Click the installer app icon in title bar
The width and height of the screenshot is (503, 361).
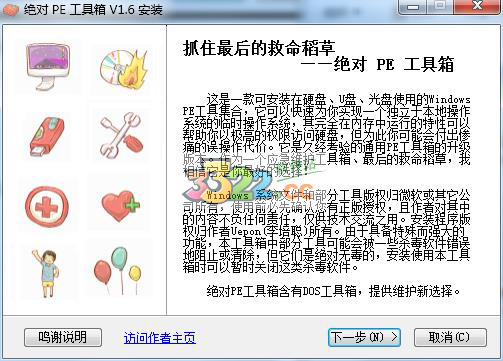(11, 9)
